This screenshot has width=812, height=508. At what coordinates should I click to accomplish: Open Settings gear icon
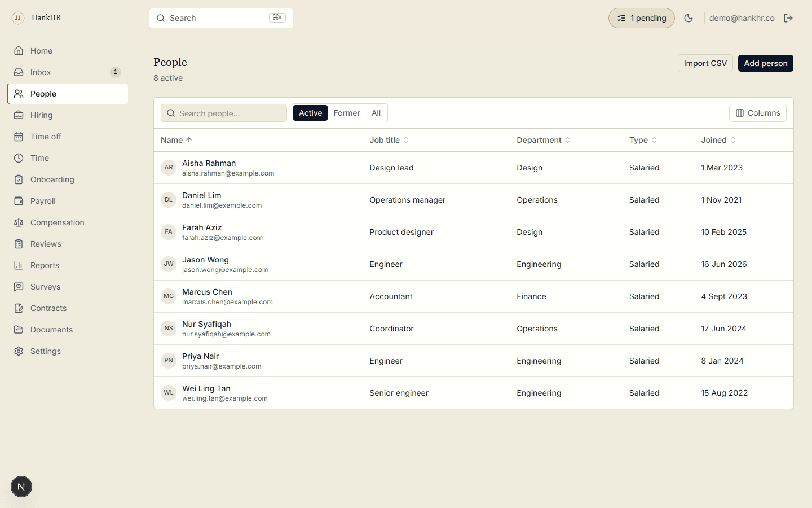(x=19, y=351)
